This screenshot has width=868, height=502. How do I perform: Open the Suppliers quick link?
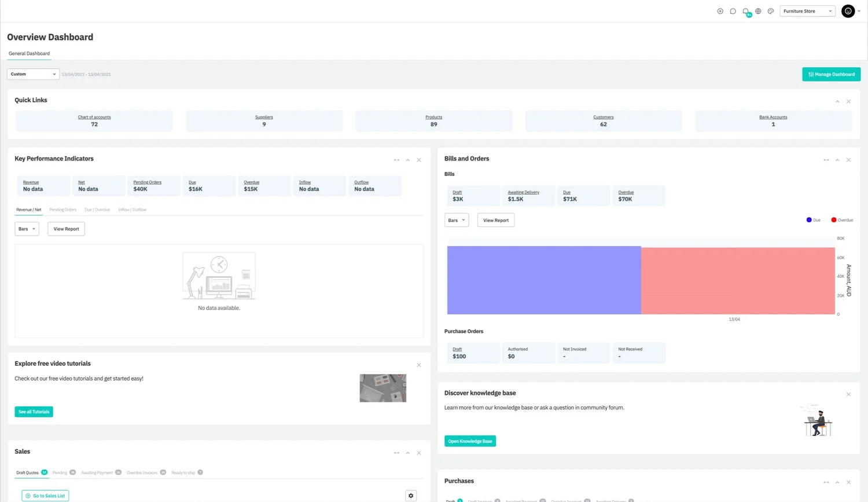[264, 117]
